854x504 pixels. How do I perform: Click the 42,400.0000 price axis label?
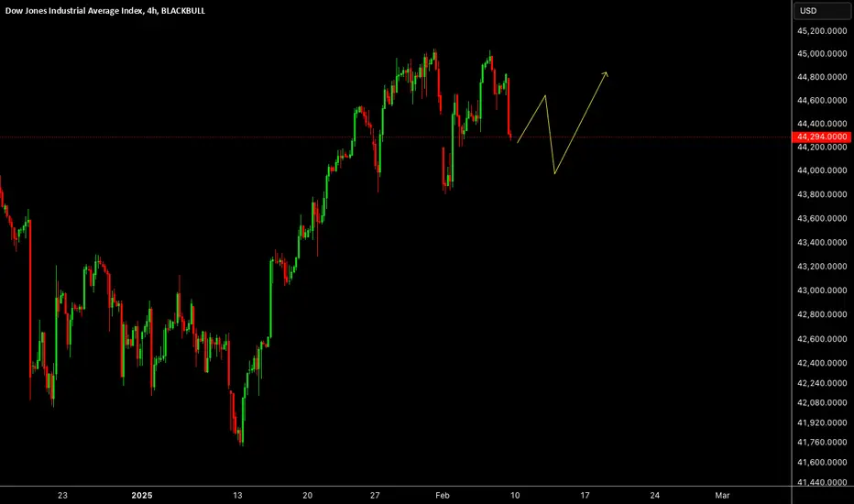[x=822, y=363]
